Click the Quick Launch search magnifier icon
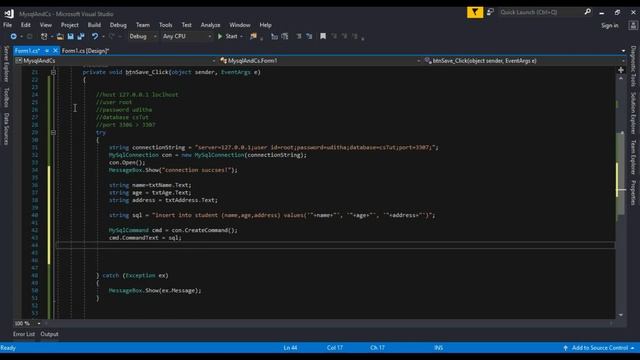 tap(587, 12)
